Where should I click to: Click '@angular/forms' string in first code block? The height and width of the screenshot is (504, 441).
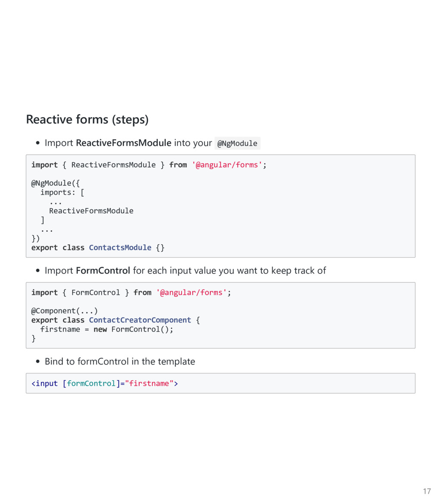pyautogui.click(x=227, y=165)
